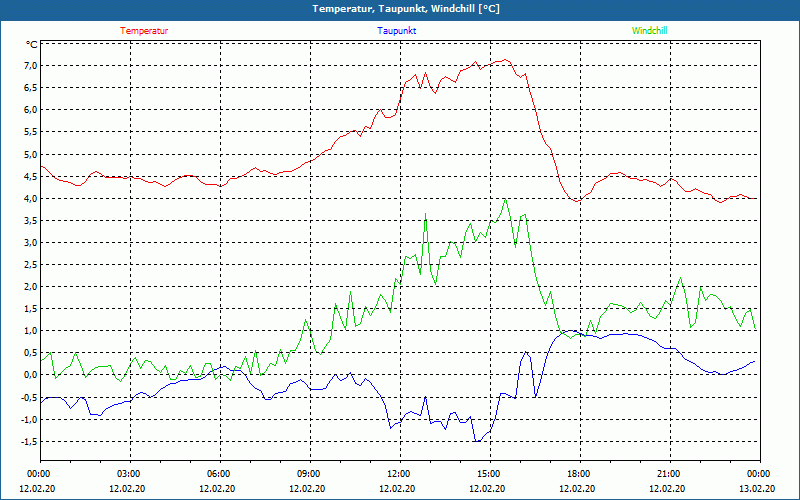
Task: Click the blue dew point minimum near -1,5
Action: point(478,441)
